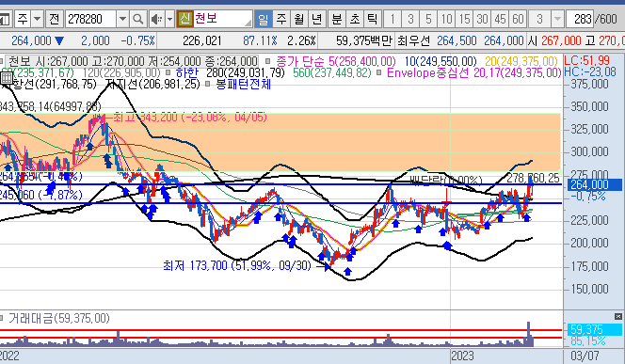Click the 120(226,905,00) moving average legend
The height and width of the screenshot is (364, 625).
tap(121, 72)
